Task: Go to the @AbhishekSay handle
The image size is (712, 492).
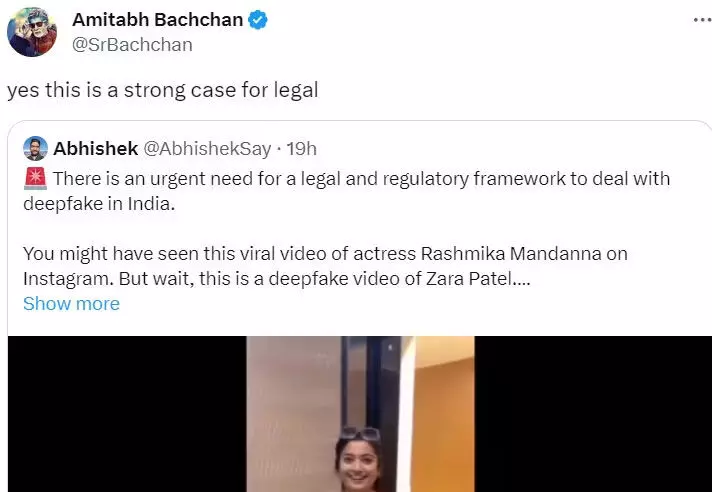Action: pos(208,149)
